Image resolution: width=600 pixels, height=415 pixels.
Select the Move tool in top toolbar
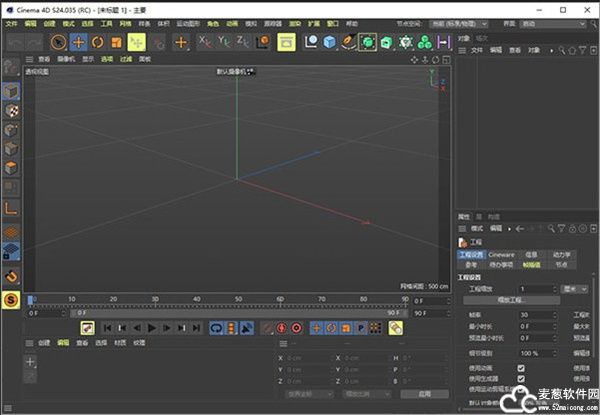tap(79, 42)
